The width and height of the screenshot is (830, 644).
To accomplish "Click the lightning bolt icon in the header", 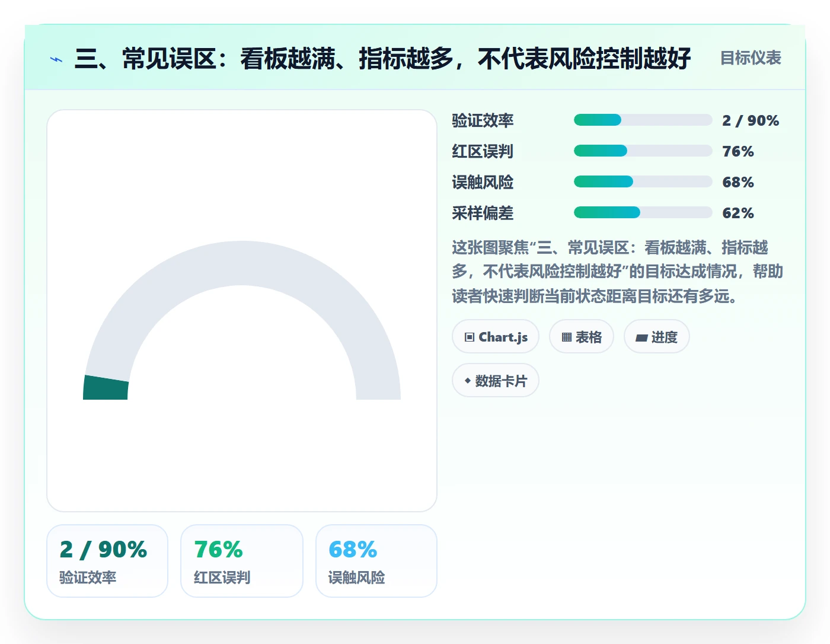I will coord(56,59).
